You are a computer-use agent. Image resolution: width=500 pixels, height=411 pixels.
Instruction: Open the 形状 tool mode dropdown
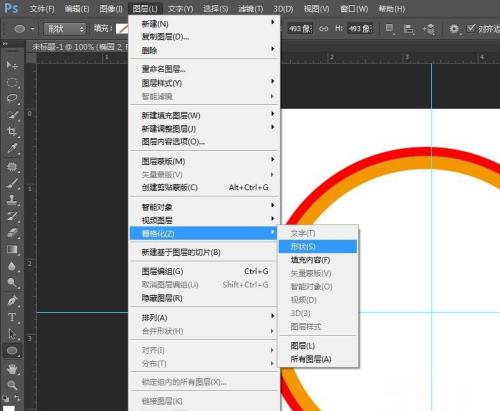pos(65,29)
